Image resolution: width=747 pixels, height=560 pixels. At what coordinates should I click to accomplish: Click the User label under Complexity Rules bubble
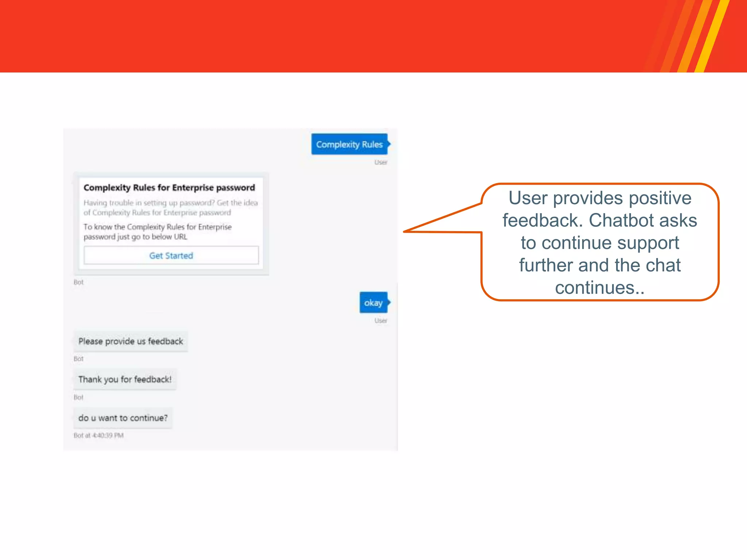pyautogui.click(x=380, y=162)
